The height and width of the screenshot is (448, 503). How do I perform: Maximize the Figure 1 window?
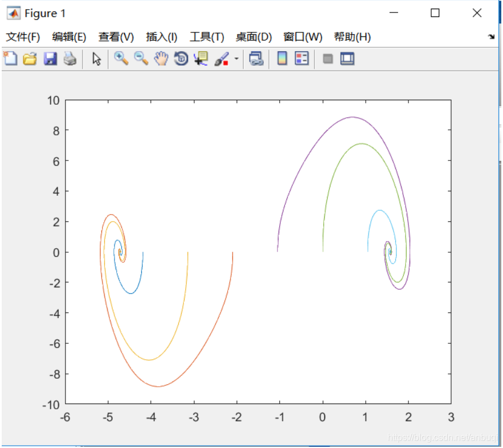pos(435,13)
